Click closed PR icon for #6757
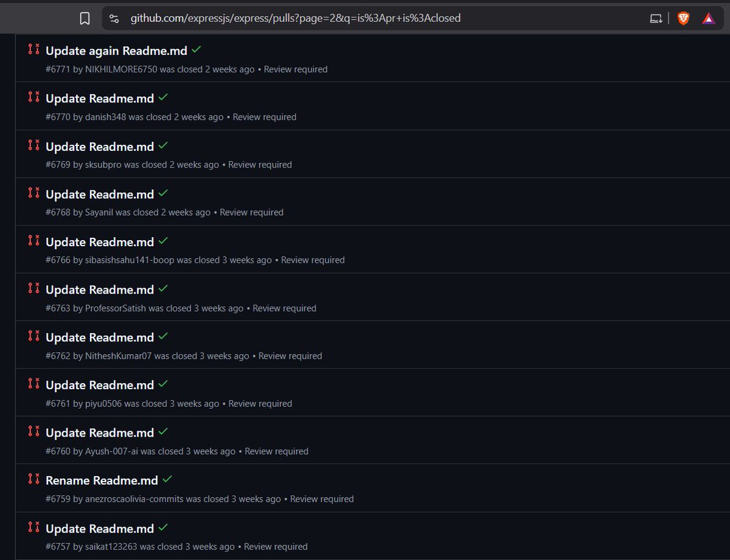Image resolution: width=730 pixels, height=560 pixels. click(34, 527)
